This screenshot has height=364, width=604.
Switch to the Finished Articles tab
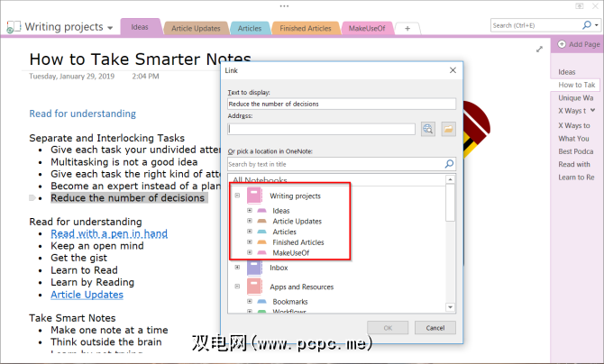point(306,28)
